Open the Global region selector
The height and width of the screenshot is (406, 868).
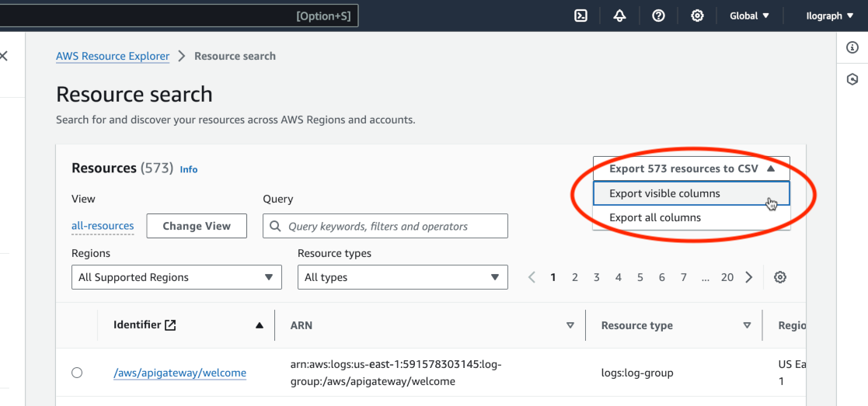coord(749,16)
